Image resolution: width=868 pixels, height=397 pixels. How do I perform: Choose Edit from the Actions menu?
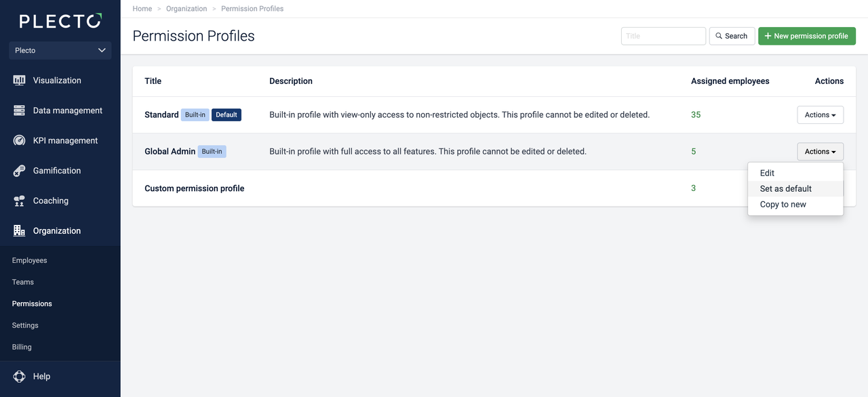pyautogui.click(x=767, y=173)
